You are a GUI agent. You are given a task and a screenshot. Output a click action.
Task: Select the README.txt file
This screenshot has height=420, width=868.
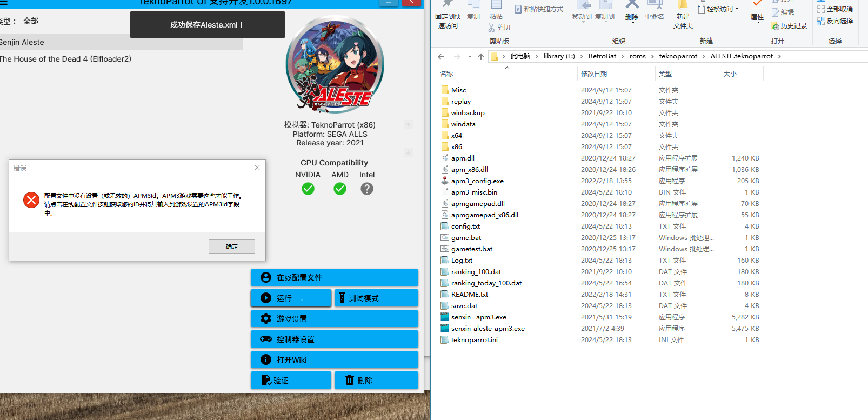470,294
